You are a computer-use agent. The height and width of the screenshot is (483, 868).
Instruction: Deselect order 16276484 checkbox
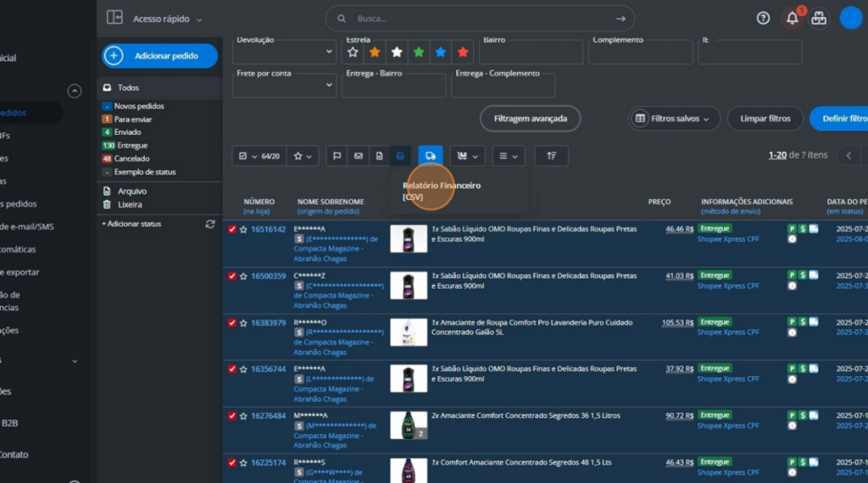coord(232,416)
